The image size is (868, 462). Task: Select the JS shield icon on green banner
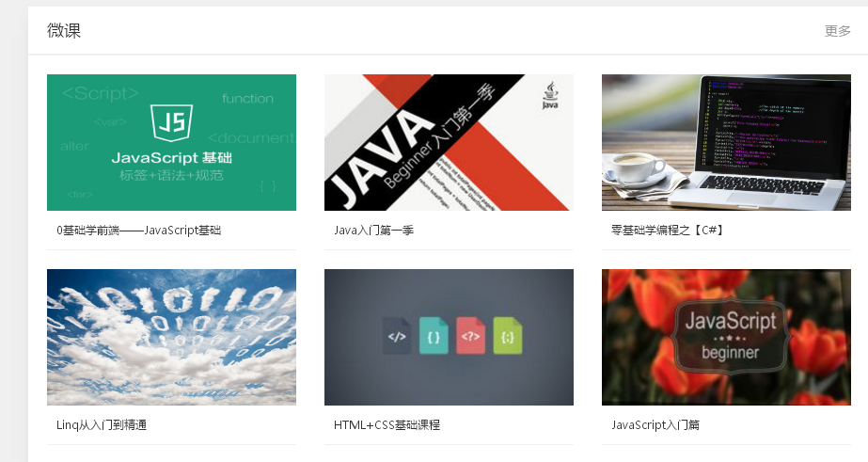(171, 122)
